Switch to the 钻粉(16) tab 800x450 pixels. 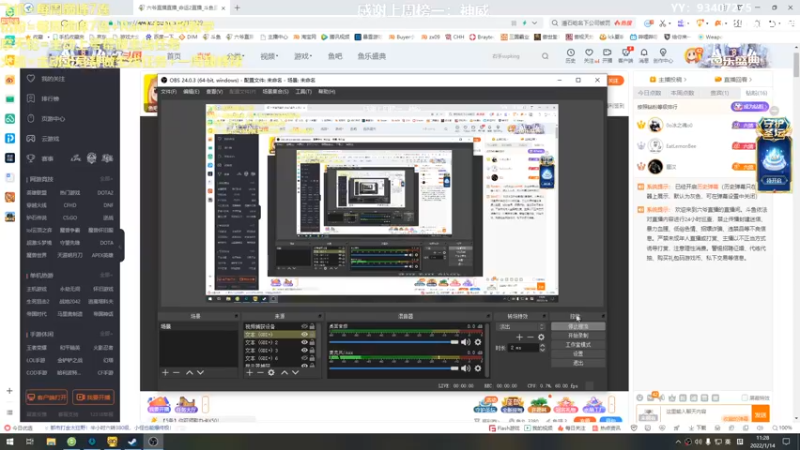click(756, 93)
